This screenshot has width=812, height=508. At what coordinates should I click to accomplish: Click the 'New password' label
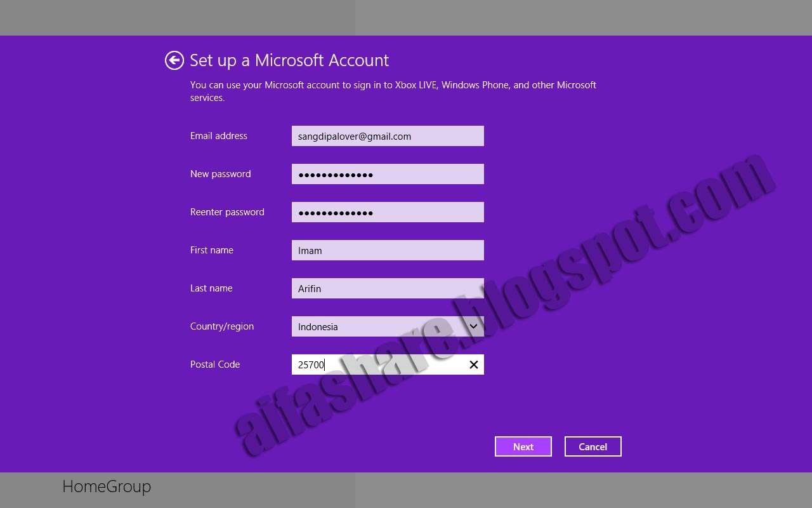(x=221, y=174)
